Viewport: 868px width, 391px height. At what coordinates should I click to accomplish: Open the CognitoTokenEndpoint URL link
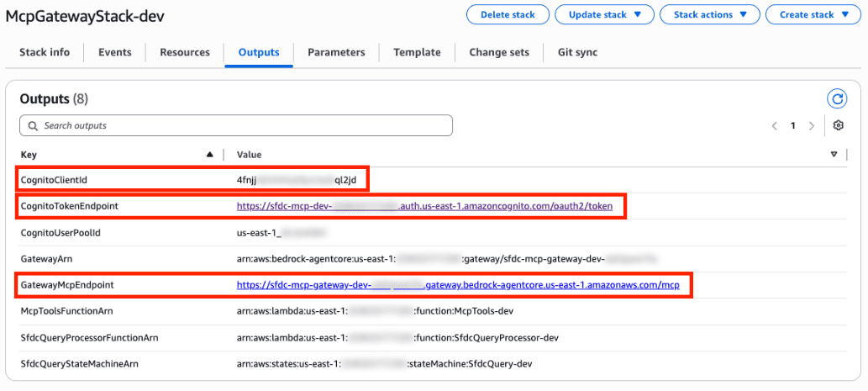(x=424, y=207)
